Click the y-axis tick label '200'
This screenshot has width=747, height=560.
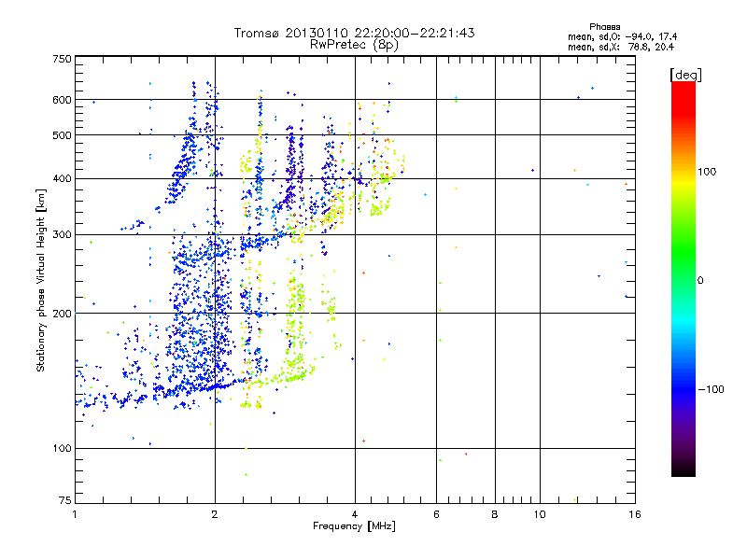(x=63, y=314)
